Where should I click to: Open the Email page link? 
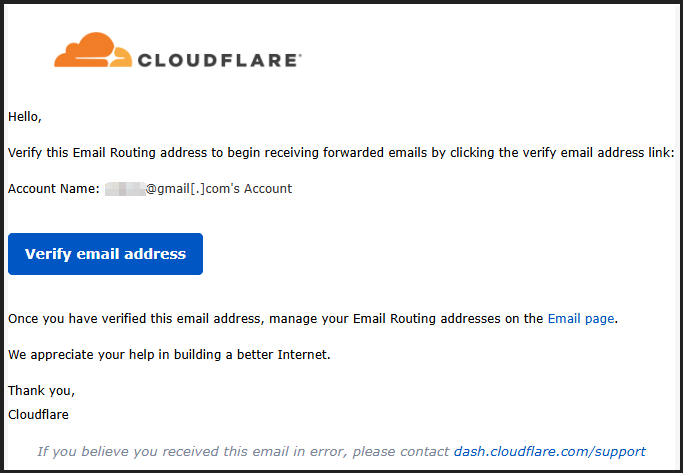point(581,319)
